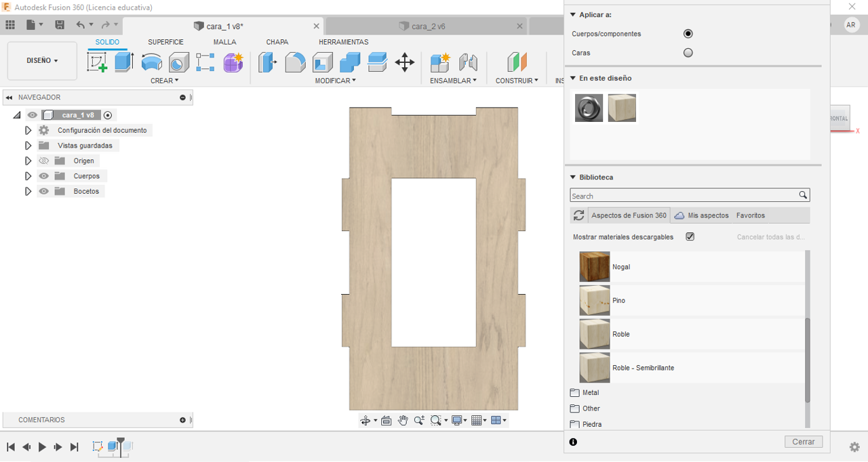Select the Offset Plane tool
868x462 pixels.
click(517, 62)
